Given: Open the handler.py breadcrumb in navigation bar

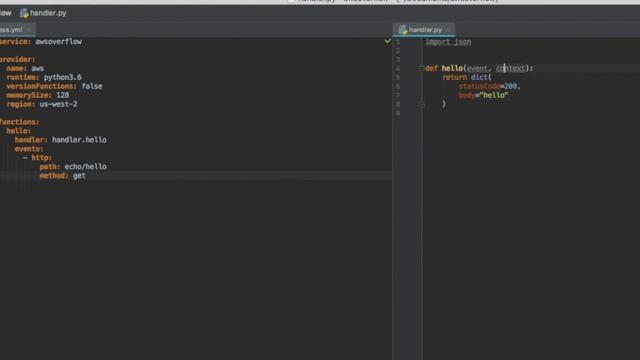Looking at the screenshot, I should [43, 13].
